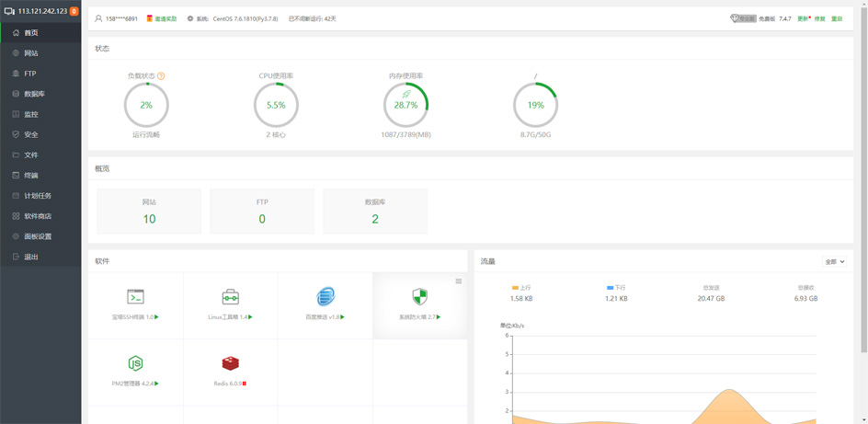868x424 pixels.
Task: Click 宝塔SSH终端 1.0 label text
Action: click(132, 317)
